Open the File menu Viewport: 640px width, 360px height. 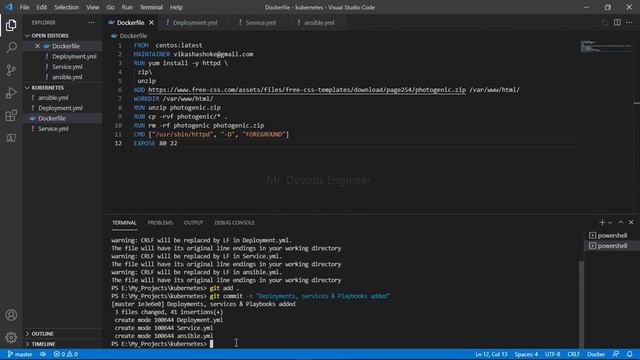(x=24, y=7)
